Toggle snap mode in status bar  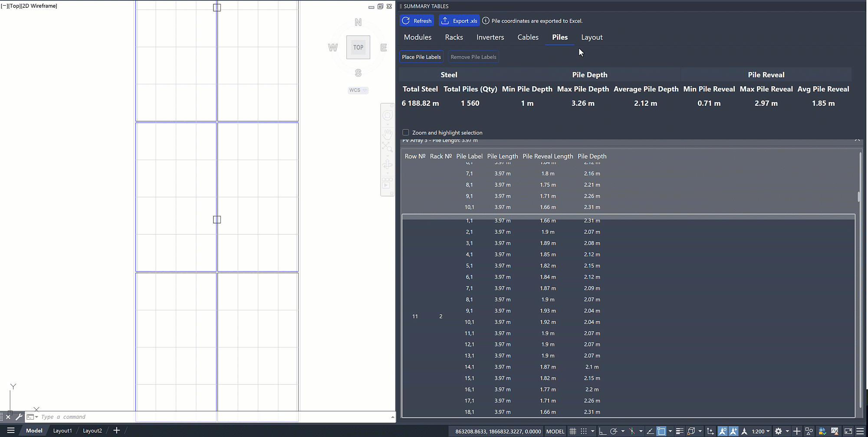584,431
